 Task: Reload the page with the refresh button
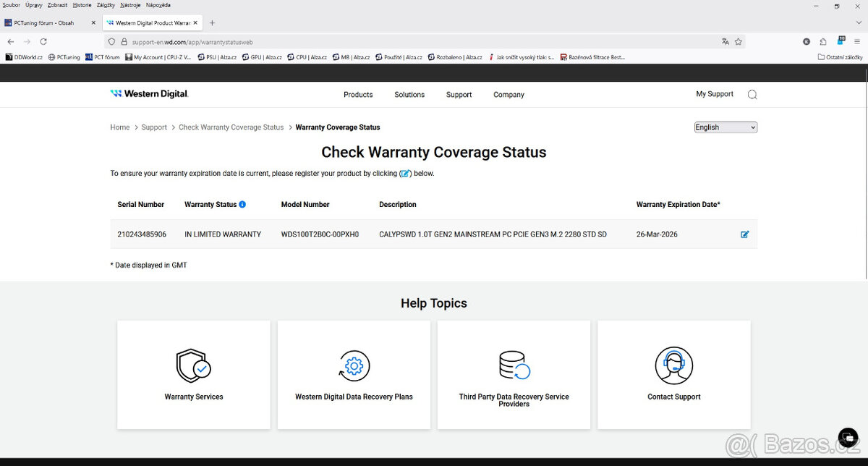43,42
